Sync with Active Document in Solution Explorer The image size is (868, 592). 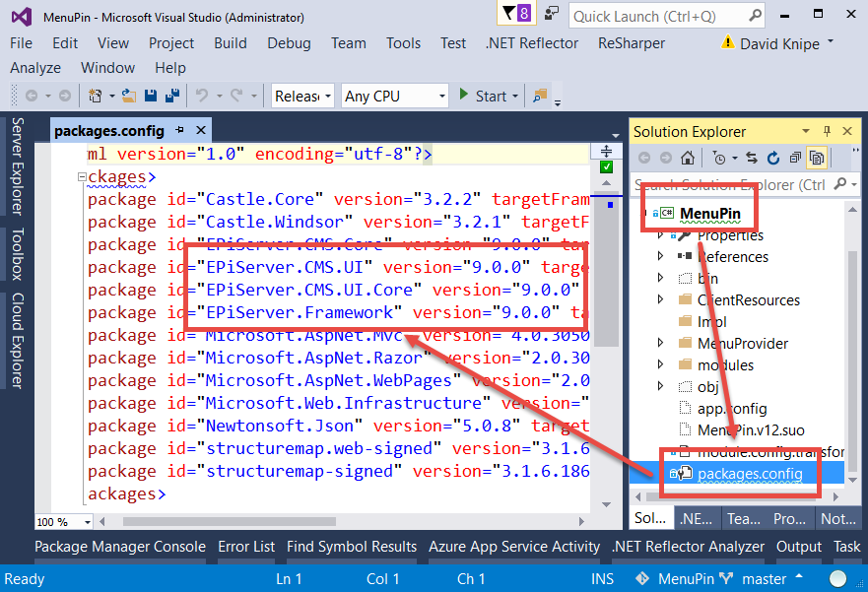point(753,158)
